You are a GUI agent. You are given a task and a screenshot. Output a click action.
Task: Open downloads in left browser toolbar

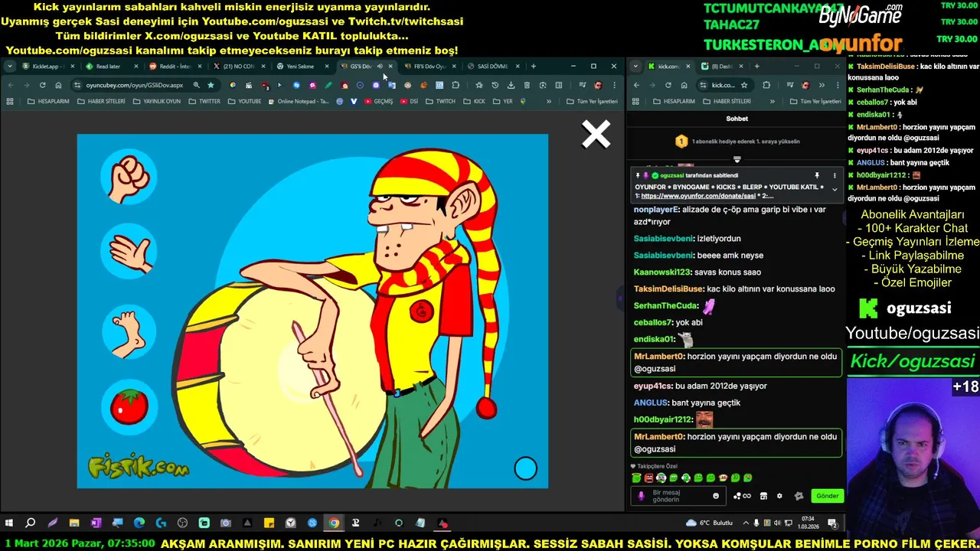(511, 85)
